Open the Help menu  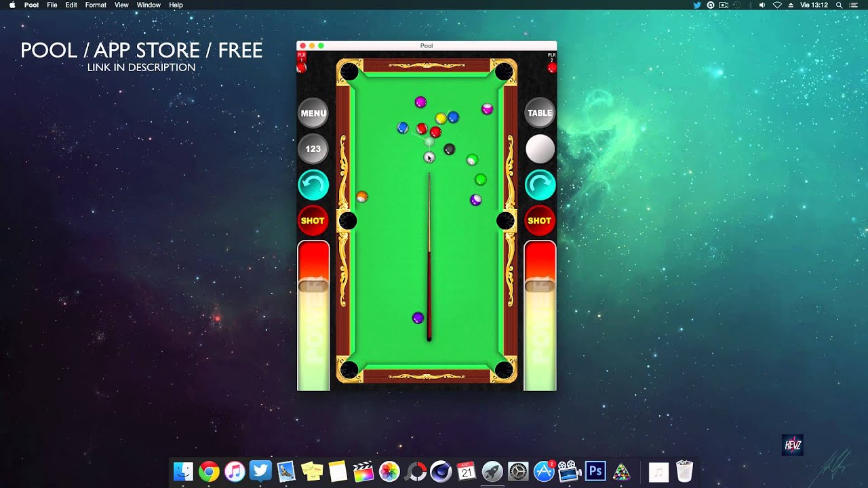point(176,5)
